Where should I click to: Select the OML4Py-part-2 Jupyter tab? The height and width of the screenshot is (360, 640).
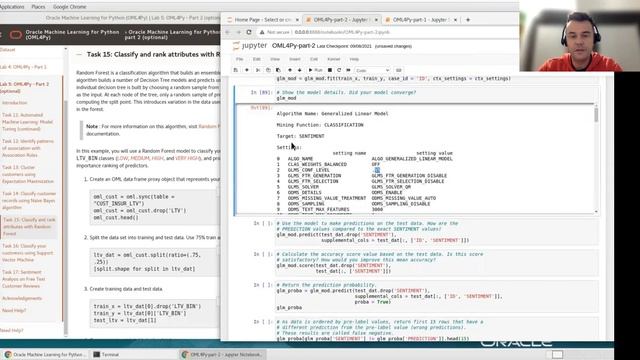click(x=341, y=20)
